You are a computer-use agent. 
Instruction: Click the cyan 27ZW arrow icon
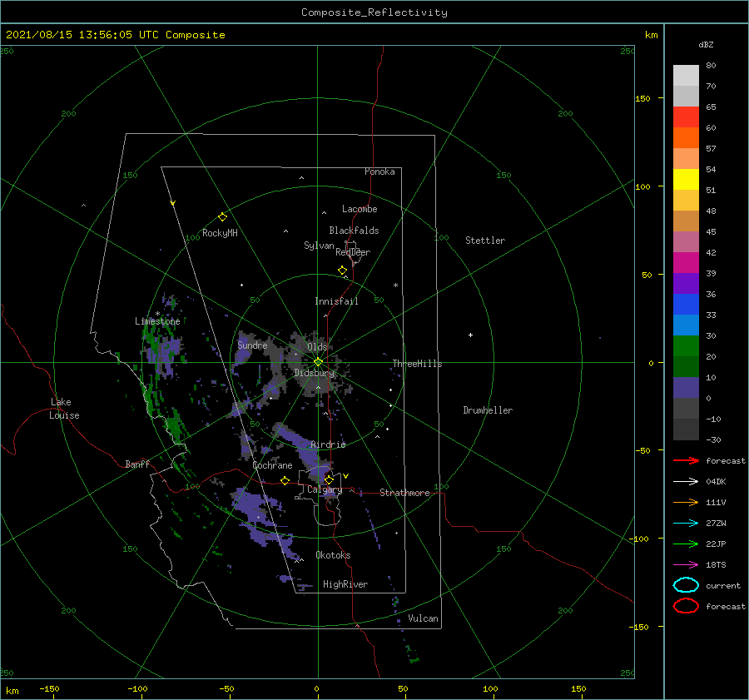686,524
